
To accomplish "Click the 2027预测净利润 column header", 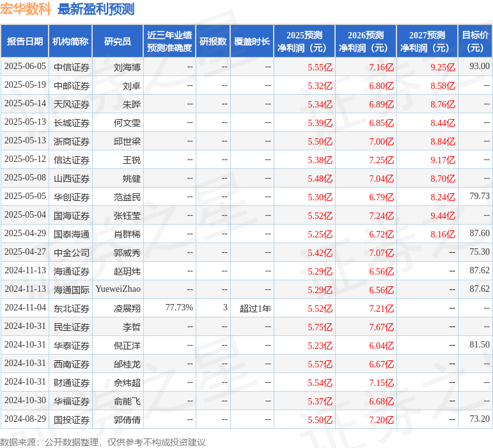I will (x=426, y=42).
